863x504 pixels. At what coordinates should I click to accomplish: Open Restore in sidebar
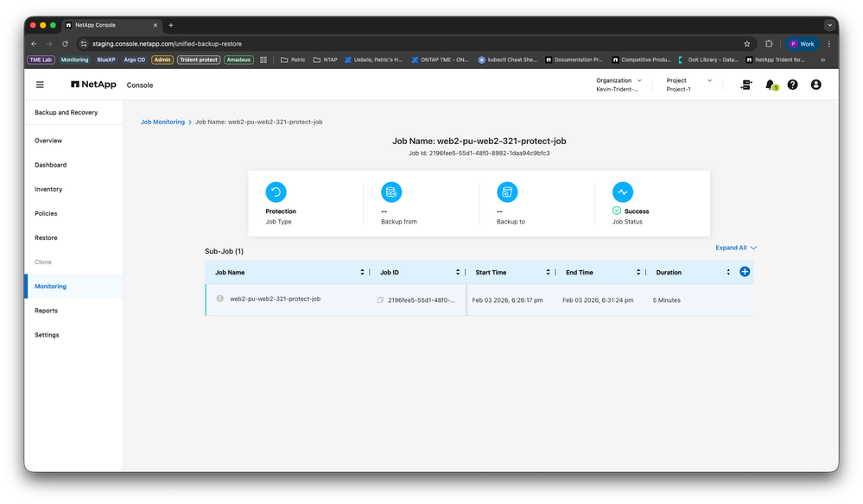click(46, 238)
